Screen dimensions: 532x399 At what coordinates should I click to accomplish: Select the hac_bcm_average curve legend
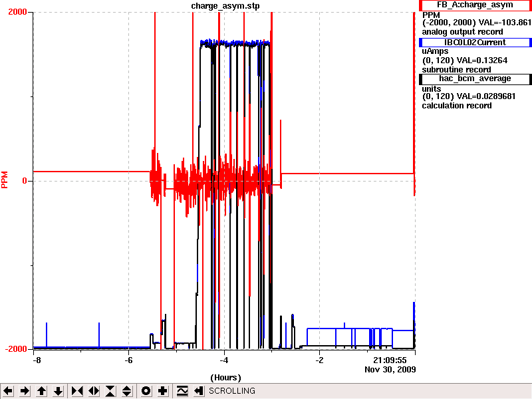pos(475,78)
